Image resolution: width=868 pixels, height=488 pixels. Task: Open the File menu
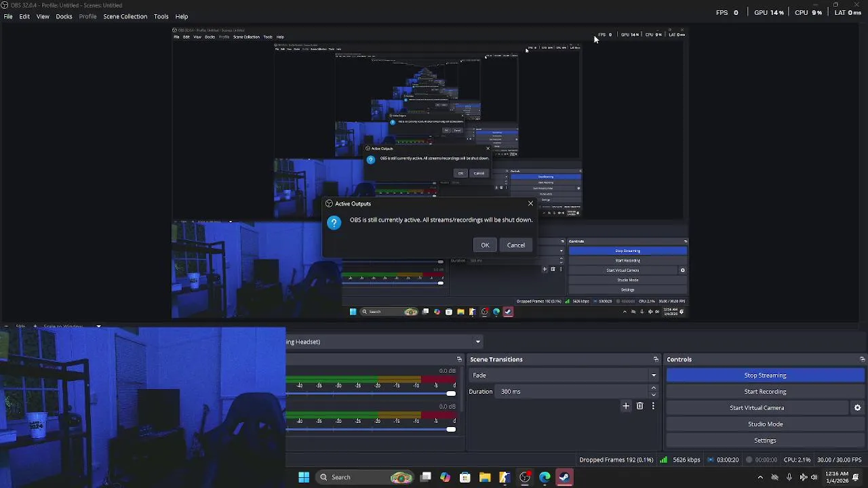tap(8, 16)
